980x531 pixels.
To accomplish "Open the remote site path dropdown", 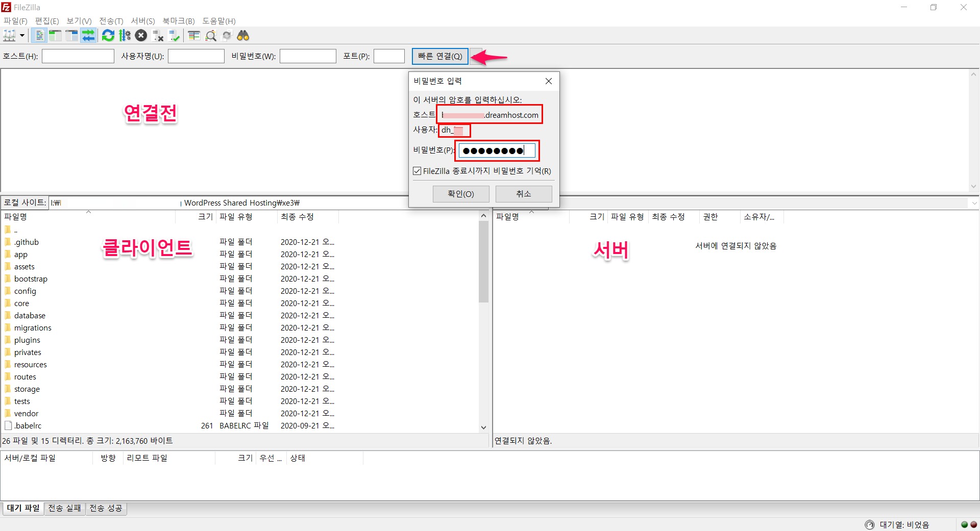I will pos(974,203).
